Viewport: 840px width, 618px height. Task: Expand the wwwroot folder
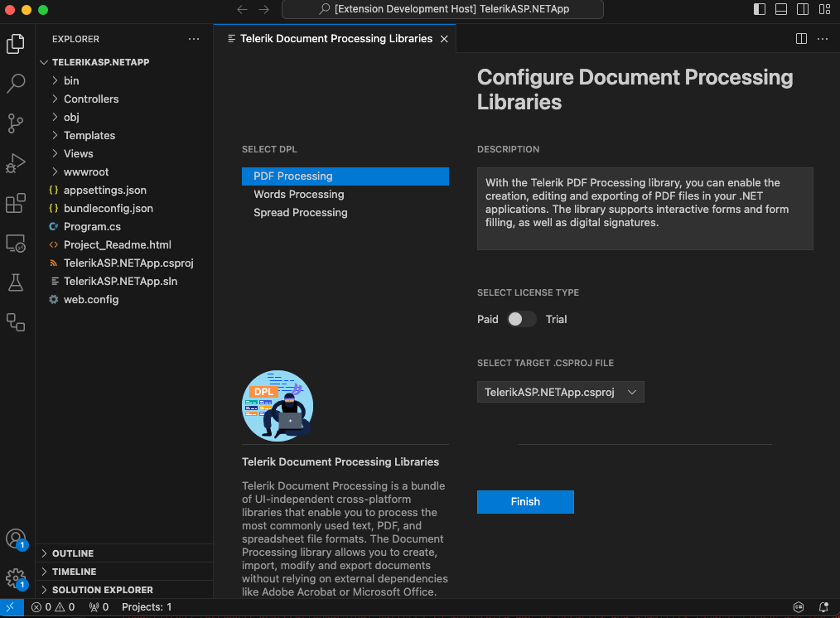click(x=124, y=172)
